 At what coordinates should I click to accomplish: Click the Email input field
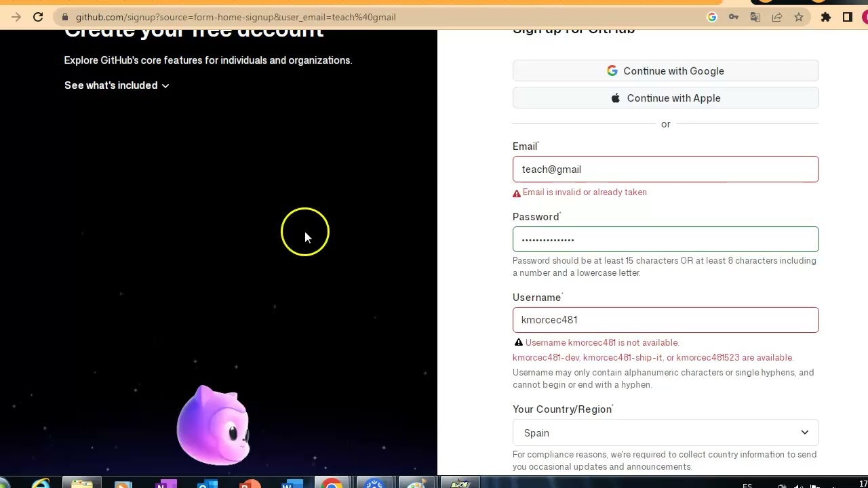coord(665,169)
